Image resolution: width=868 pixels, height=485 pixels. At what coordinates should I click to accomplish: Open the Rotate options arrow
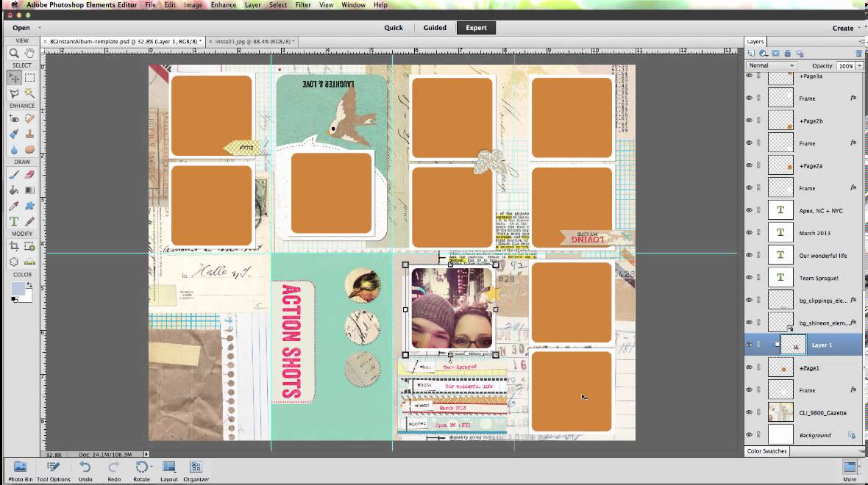152,467
